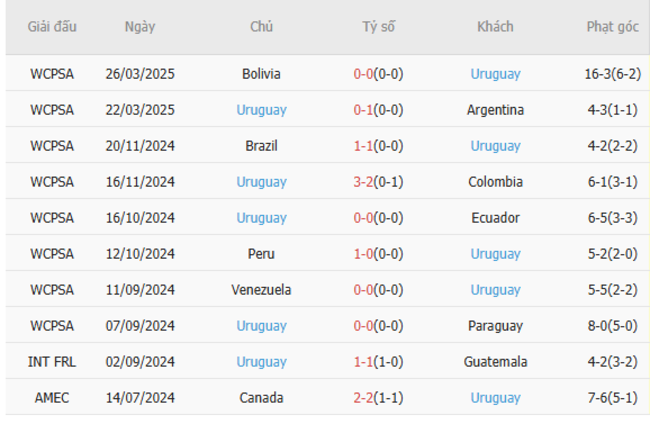
Task: Click Uruguay link in the Colombia match row
Action: [262, 182]
